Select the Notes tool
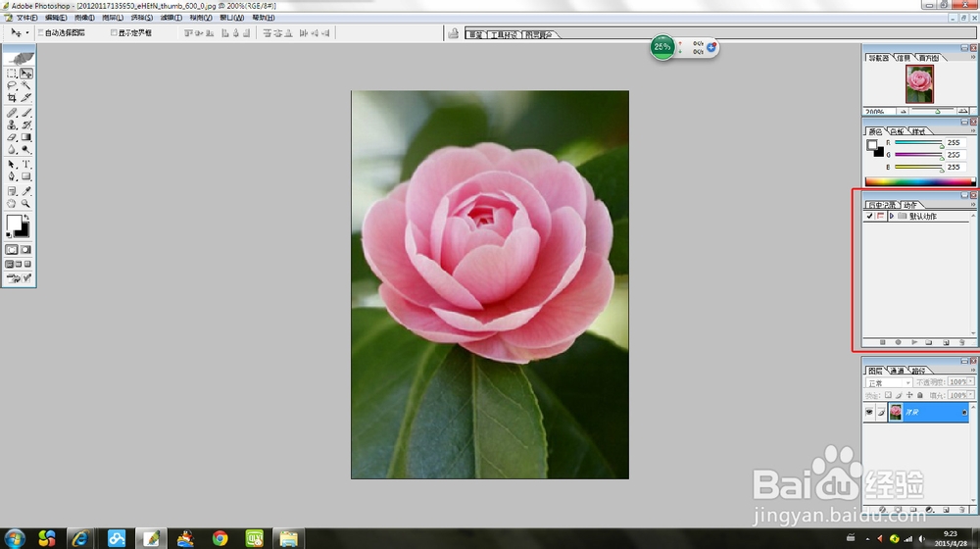This screenshot has width=980, height=549. 11,191
